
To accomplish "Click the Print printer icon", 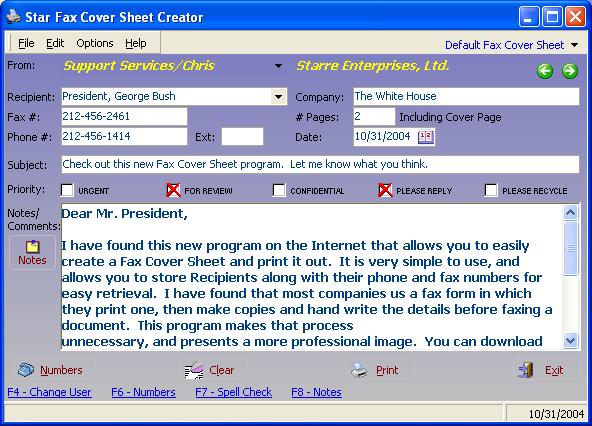I will [359, 370].
